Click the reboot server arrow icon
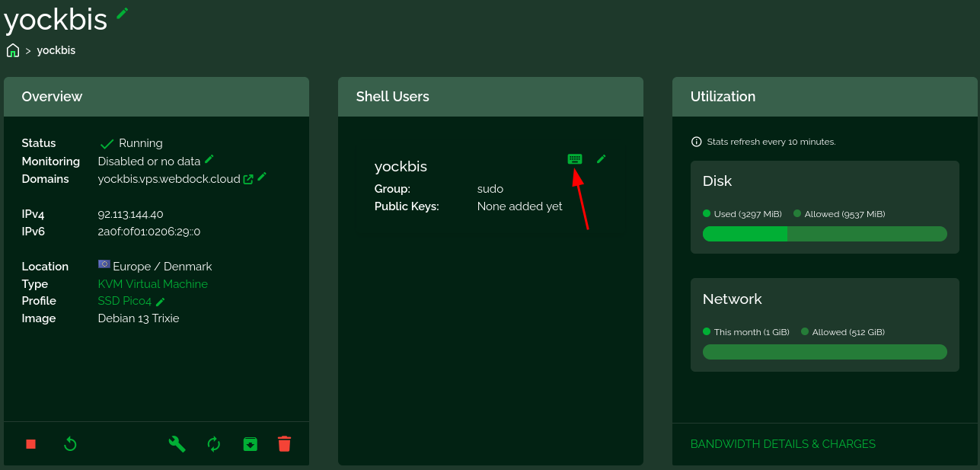 pos(70,444)
